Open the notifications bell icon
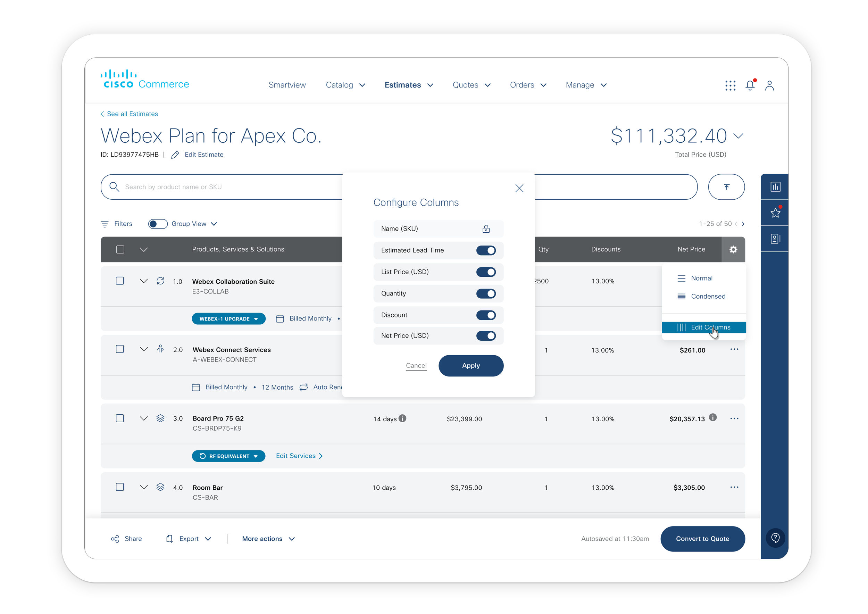Screen dimensions: 868x614 click(750, 85)
